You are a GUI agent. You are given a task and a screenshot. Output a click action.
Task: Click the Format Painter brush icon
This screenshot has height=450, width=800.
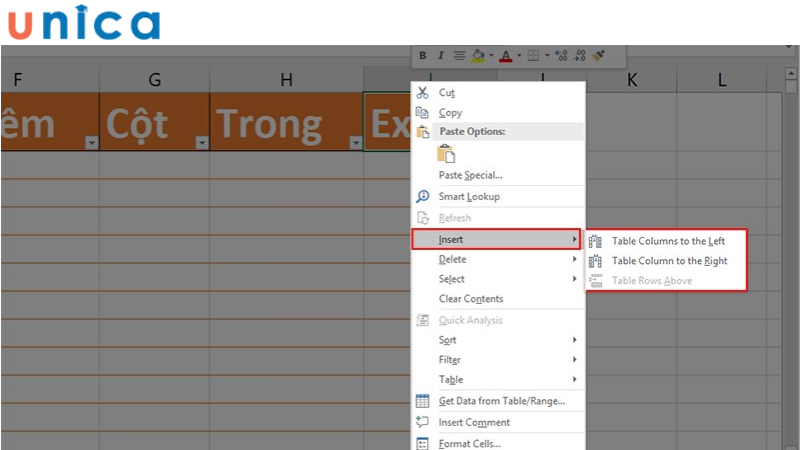[x=599, y=56]
